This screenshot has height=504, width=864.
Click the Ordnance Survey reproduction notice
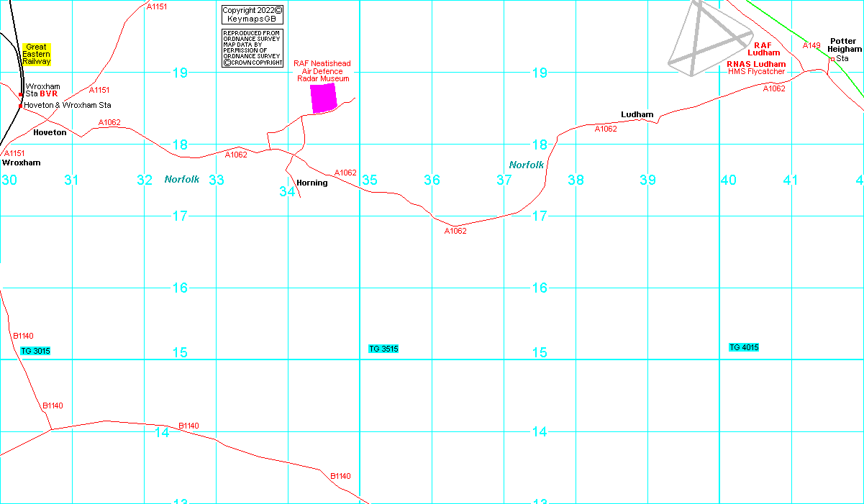coord(253,48)
